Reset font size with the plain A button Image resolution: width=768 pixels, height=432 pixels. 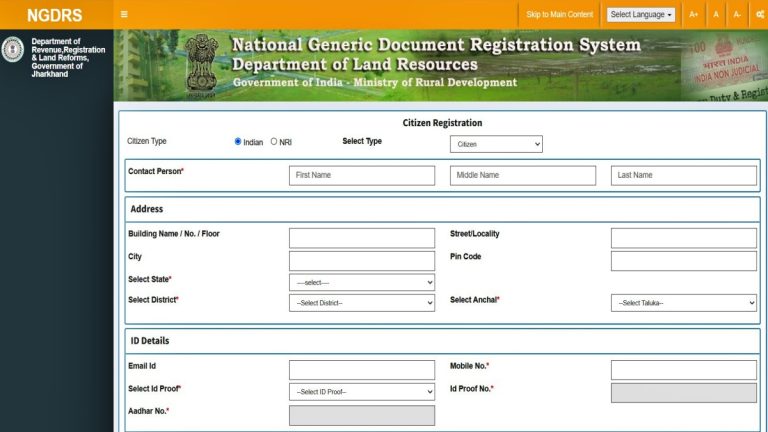[x=716, y=14]
